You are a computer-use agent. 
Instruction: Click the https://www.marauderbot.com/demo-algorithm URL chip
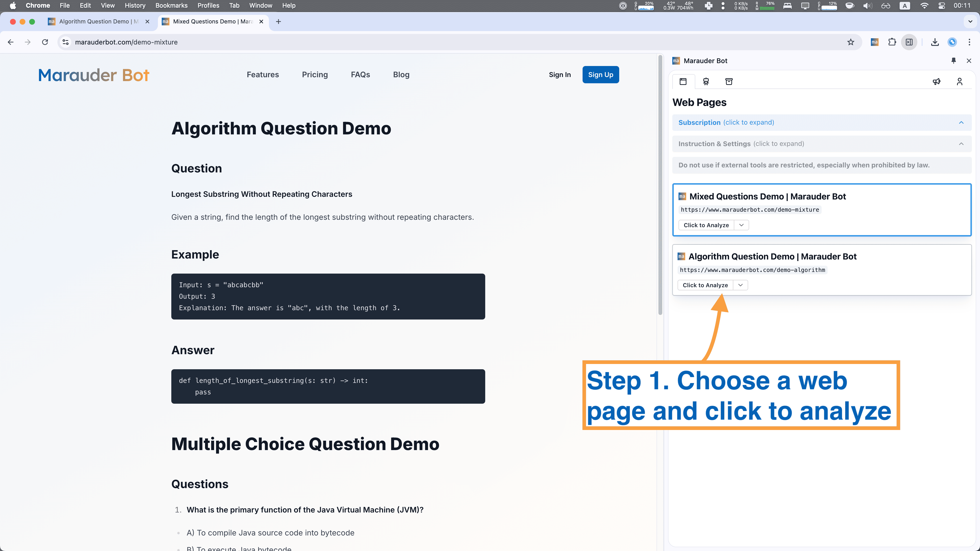point(752,270)
